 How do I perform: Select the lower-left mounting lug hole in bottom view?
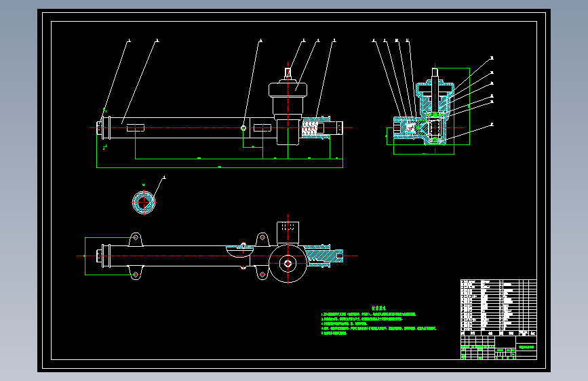click(136, 275)
